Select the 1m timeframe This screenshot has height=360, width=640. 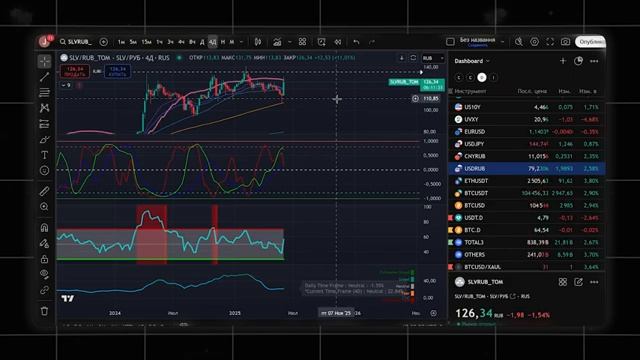tap(121, 42)
